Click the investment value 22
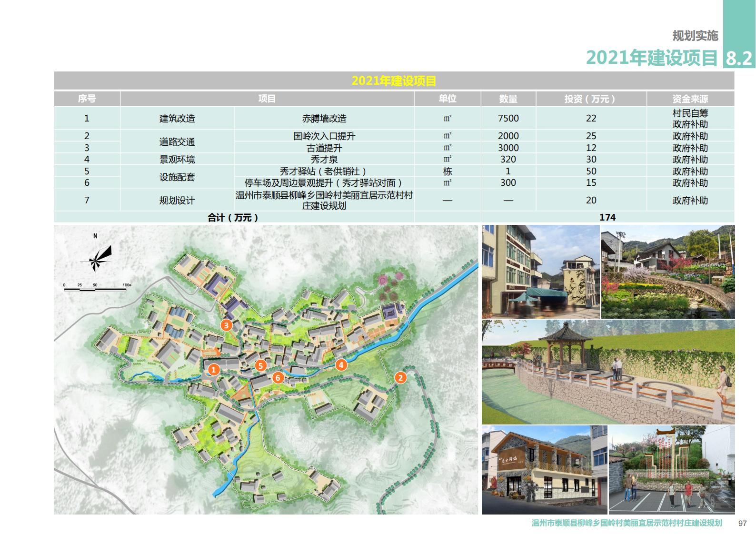This screenshot has width=756, height=535. tap(591, 118)
